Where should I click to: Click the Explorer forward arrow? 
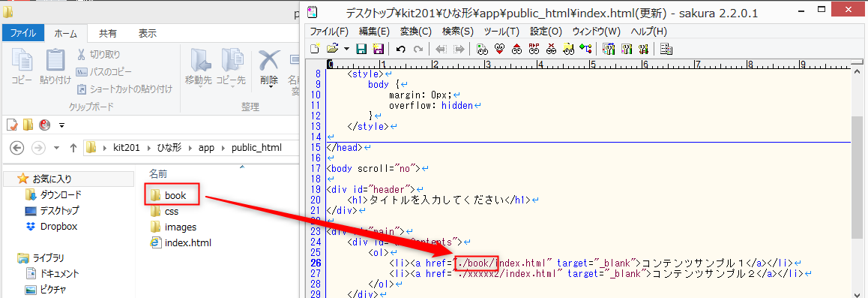38,148
